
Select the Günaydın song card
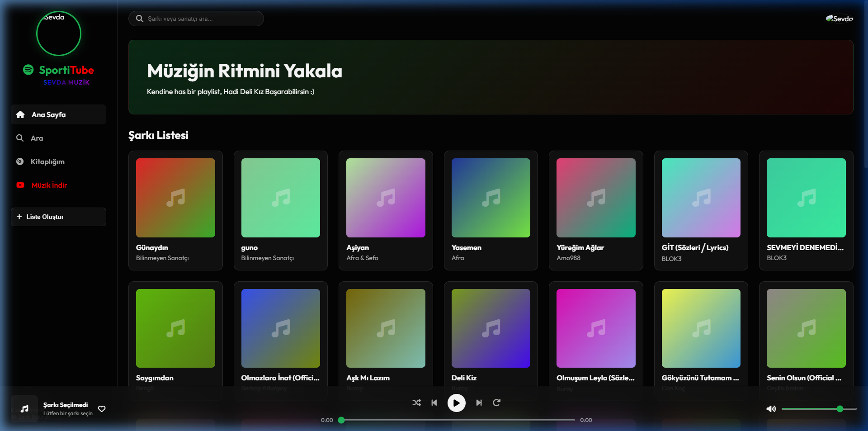pyautogui.click(x=175, y=210)
